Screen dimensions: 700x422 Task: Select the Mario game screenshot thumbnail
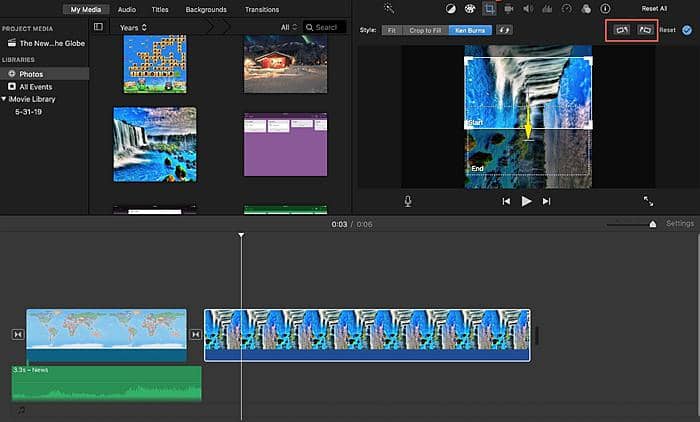pyautogui.click(x=155, y=64)
